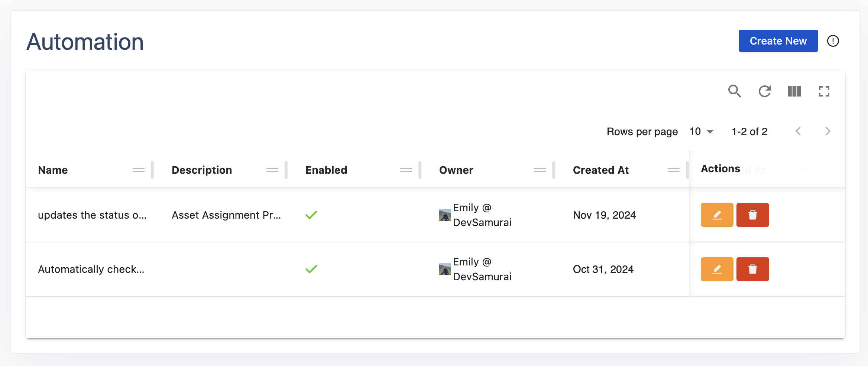
Task: Edit the 'updates the status' automation
Action: click(x=717, y=215)
